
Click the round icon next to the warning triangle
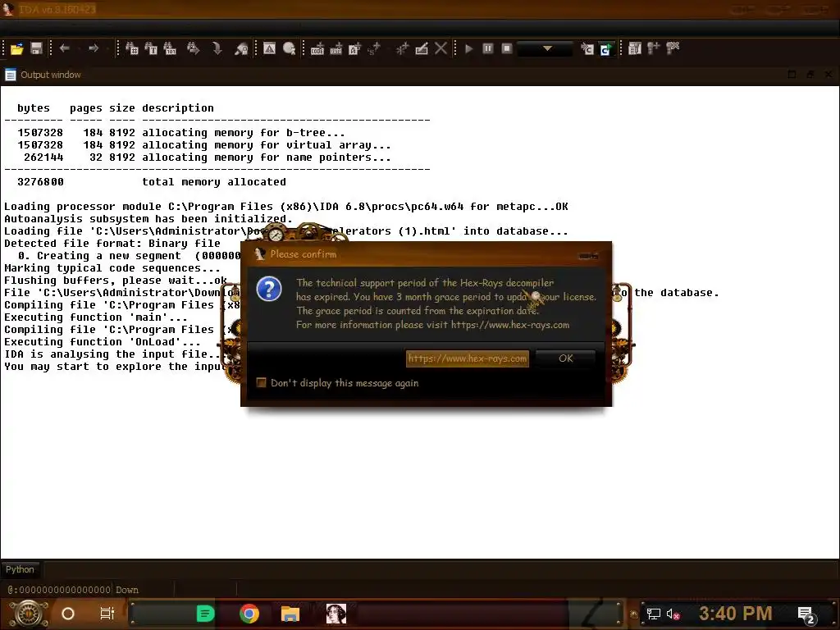[x=290, y=48]
